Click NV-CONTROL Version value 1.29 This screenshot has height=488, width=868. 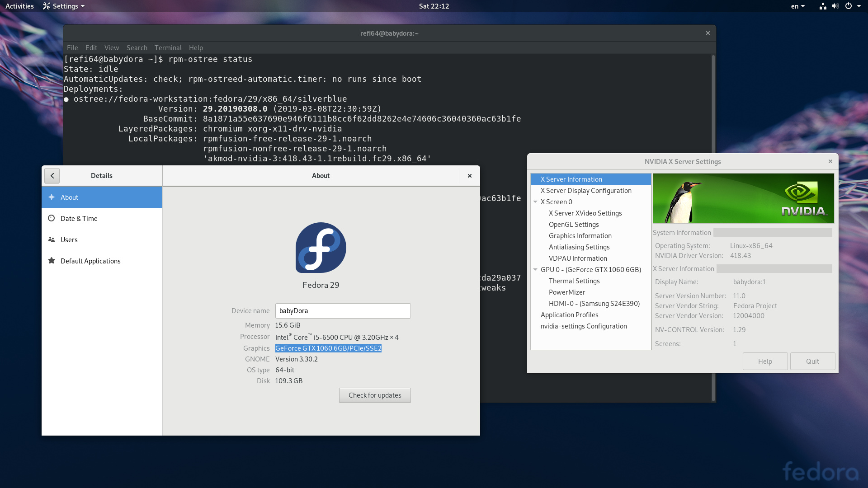coord(739,330)
